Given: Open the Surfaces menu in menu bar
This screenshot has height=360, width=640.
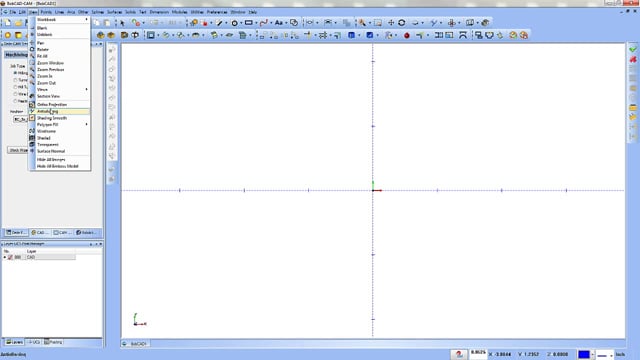Looking at the screenshot, I should coord(114,12).
